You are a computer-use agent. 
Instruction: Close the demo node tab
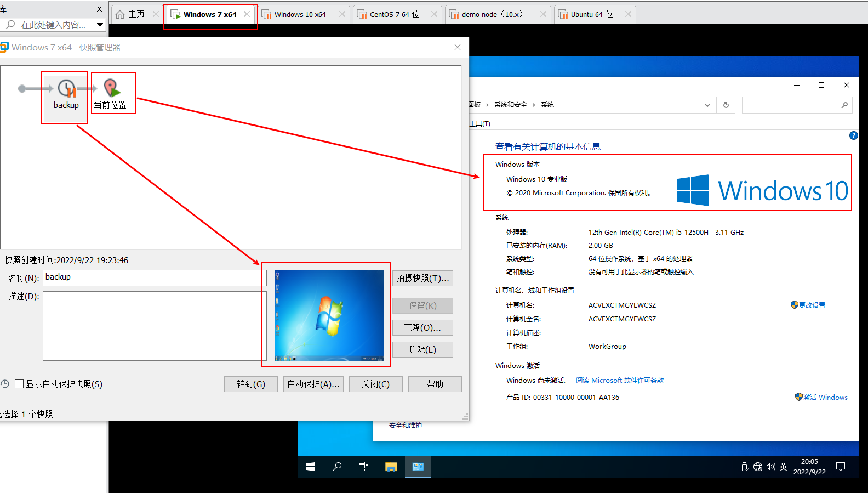point(543,14)
